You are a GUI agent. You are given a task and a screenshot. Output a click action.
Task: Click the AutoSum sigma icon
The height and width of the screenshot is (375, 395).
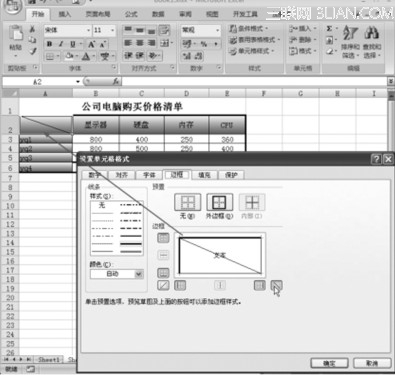[329, 29]
